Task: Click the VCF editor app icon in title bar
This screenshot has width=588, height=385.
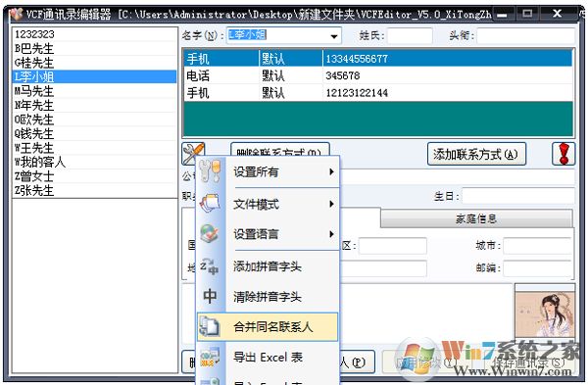Action: click(x=16, y=15)
